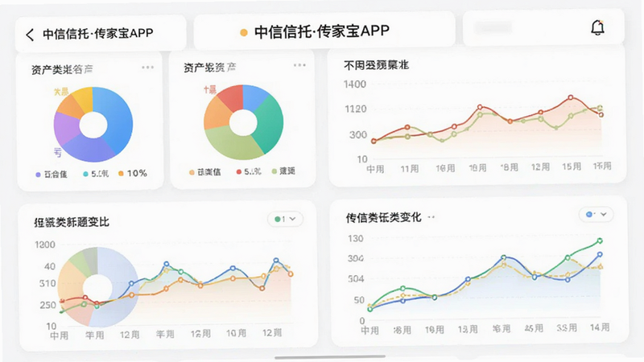Click the "1200" axis value
644x362 pixels.
click(45, 245)
